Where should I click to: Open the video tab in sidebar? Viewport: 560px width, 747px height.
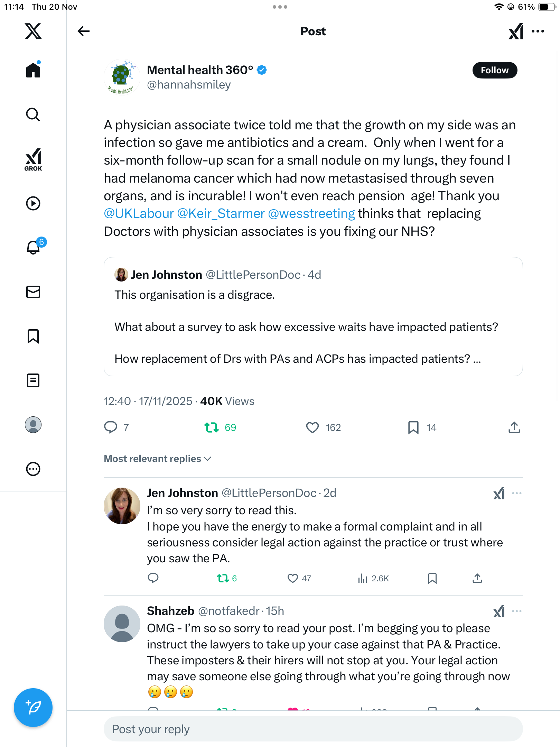click(x=33, y=203)
